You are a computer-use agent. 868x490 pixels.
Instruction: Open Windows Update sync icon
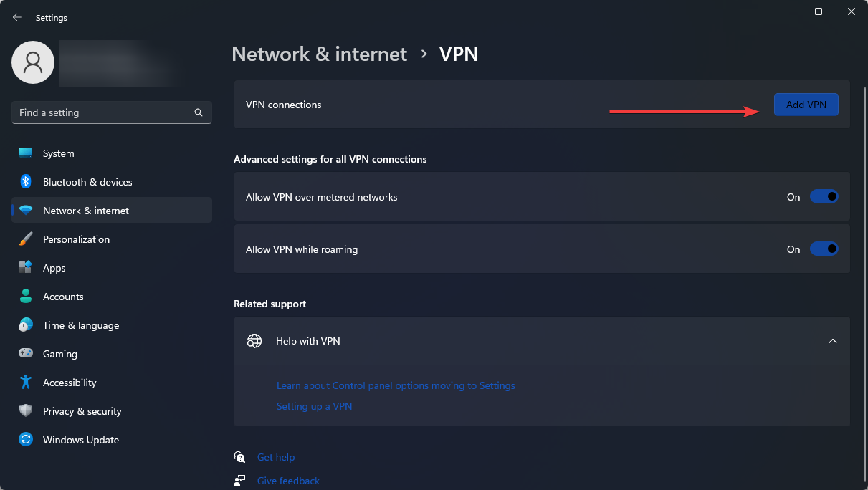(x=26, y=440)
